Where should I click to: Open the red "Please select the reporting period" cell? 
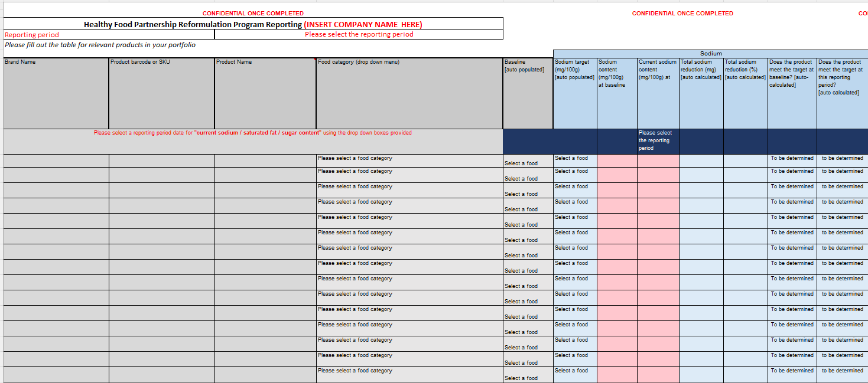(x=359, y=35)
